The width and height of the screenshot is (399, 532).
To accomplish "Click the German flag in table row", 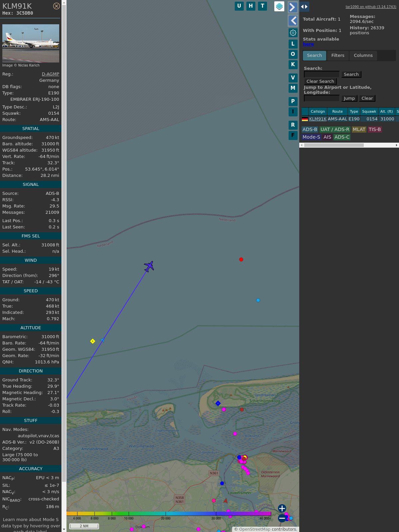I will click(305, 119).
